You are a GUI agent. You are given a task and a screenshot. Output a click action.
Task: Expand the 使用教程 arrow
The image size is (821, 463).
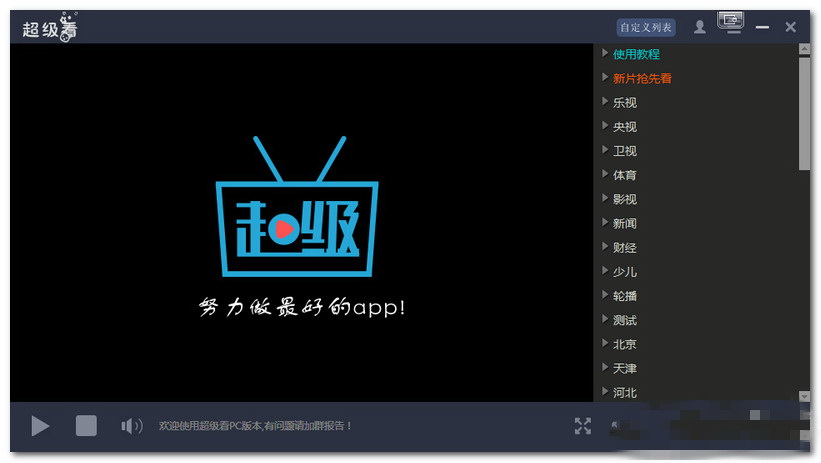[x=605, y=53]
